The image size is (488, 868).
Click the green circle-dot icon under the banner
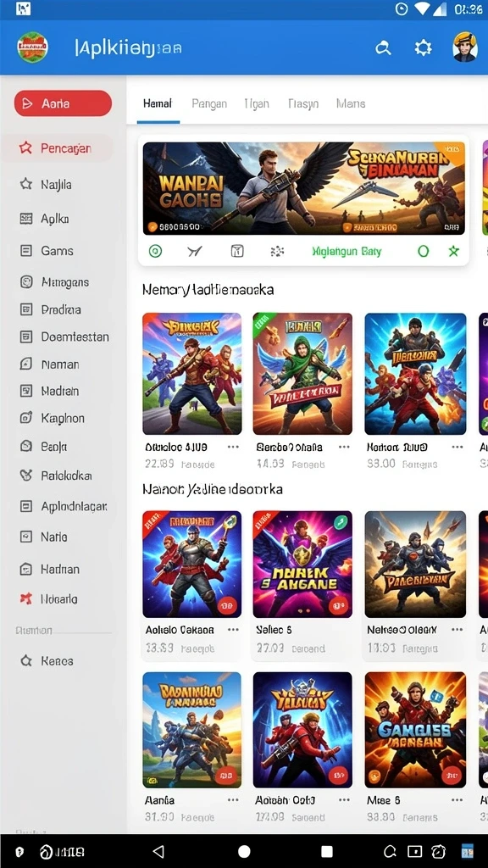point(156,251)
